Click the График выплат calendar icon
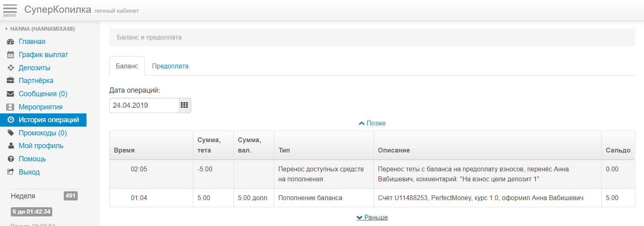This screenshot has height=226, width=644. point(10,55)
